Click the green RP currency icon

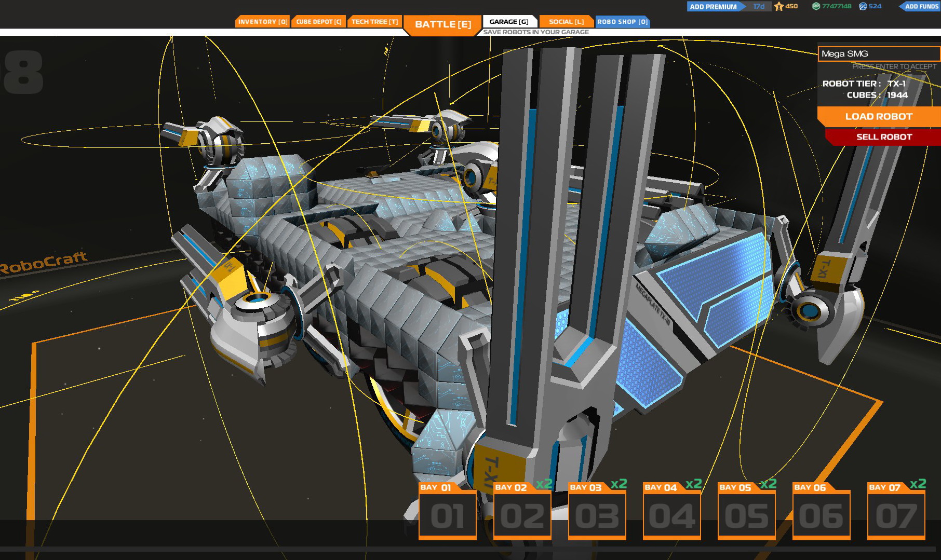tap(816, 6)
